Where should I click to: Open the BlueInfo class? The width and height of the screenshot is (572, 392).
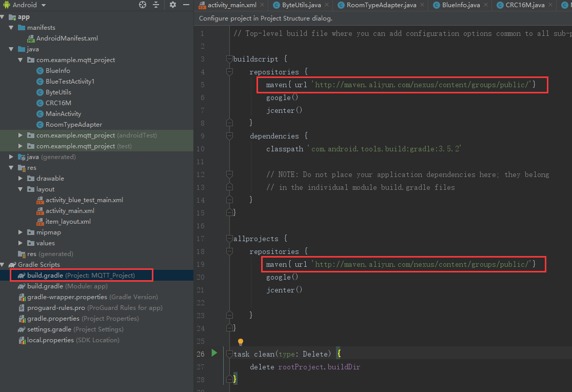point(57,71)
